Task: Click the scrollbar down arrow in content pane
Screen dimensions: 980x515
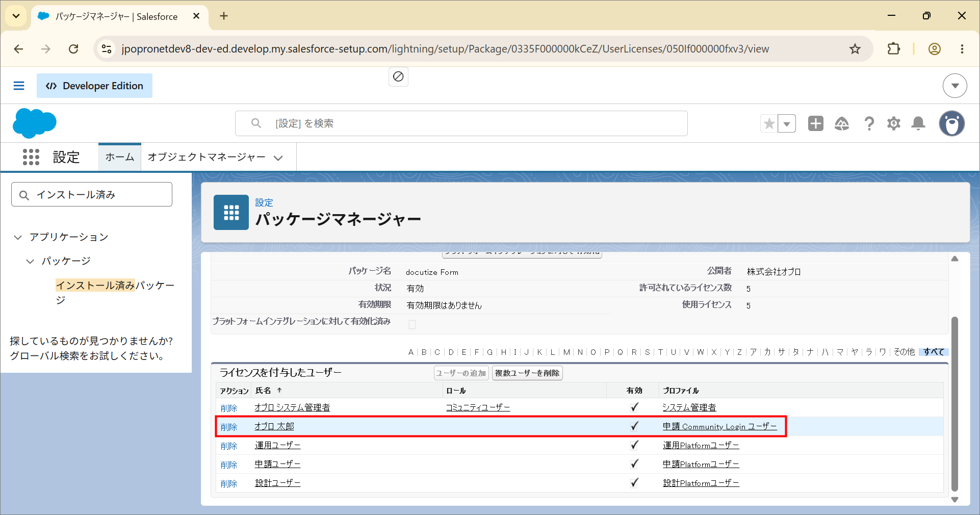Action: tap(955, 500)
